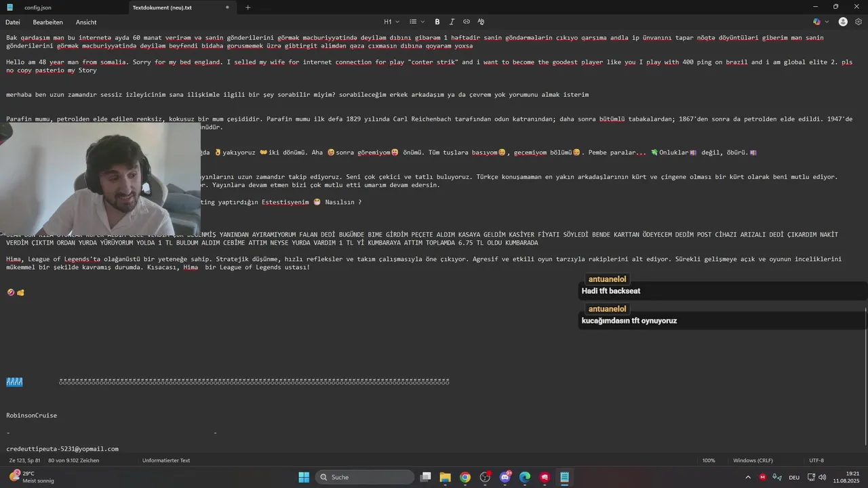Add a new tab with the plus button
This screenshot has width=868, height=488.
coord(248,7)
